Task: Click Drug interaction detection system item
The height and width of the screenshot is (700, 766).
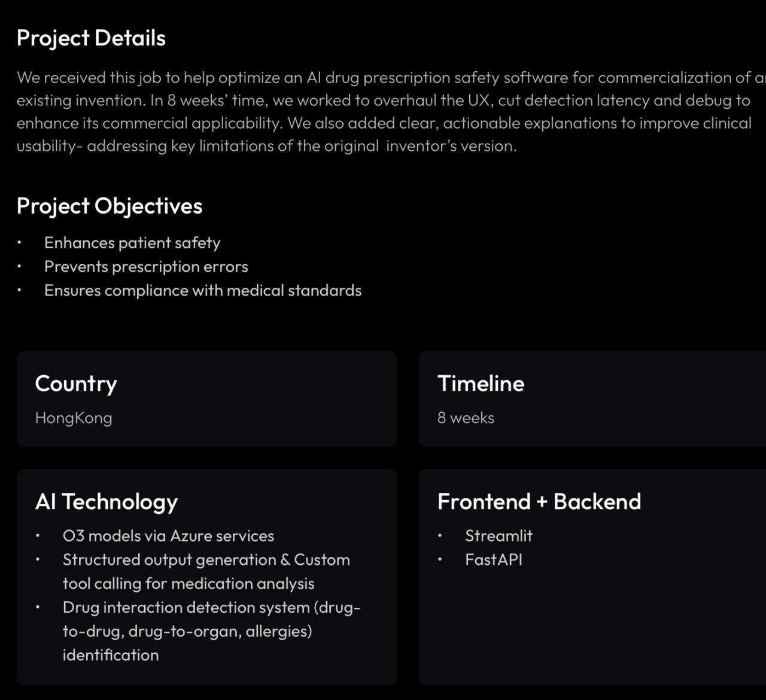Action: coord(211,631)
